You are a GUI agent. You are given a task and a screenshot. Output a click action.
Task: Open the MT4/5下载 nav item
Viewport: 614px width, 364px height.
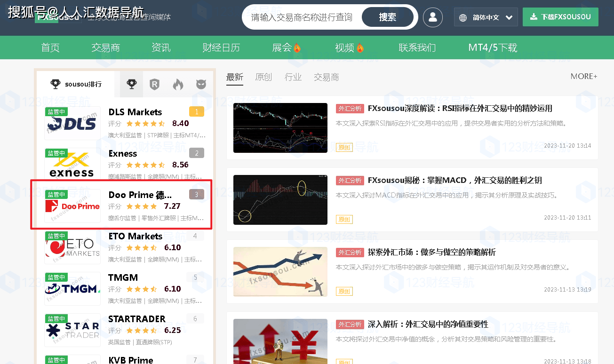point(493,47)
